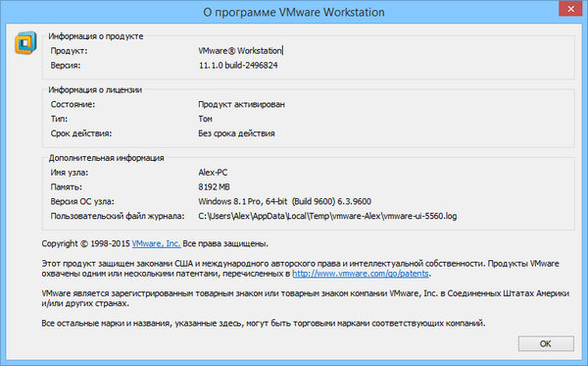The image size is (588, 366).
Task: Select version text 11.1.0 build-2496824
Action: click(238, 66)
